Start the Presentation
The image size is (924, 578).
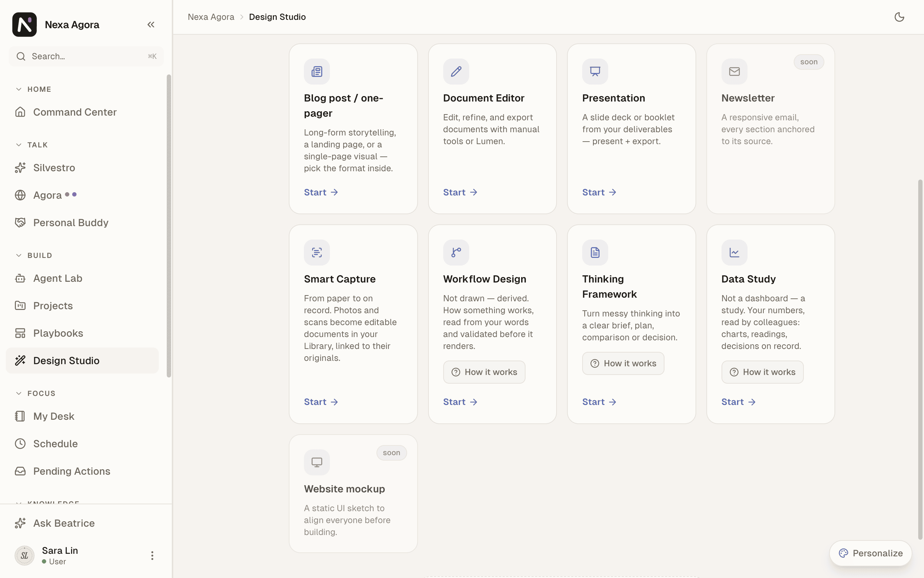click(x=599, y=192)
